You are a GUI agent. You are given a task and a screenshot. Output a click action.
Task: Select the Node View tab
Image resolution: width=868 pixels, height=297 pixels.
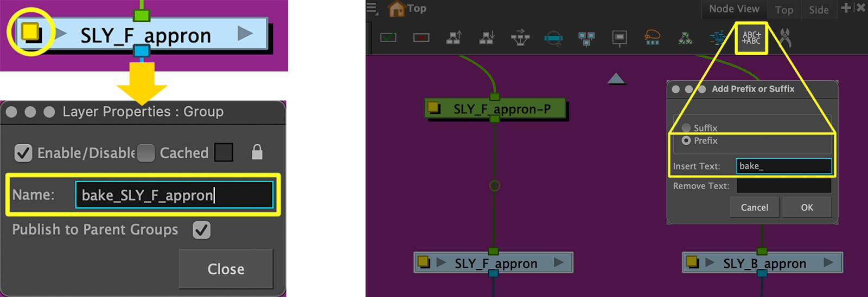(733, 9)
